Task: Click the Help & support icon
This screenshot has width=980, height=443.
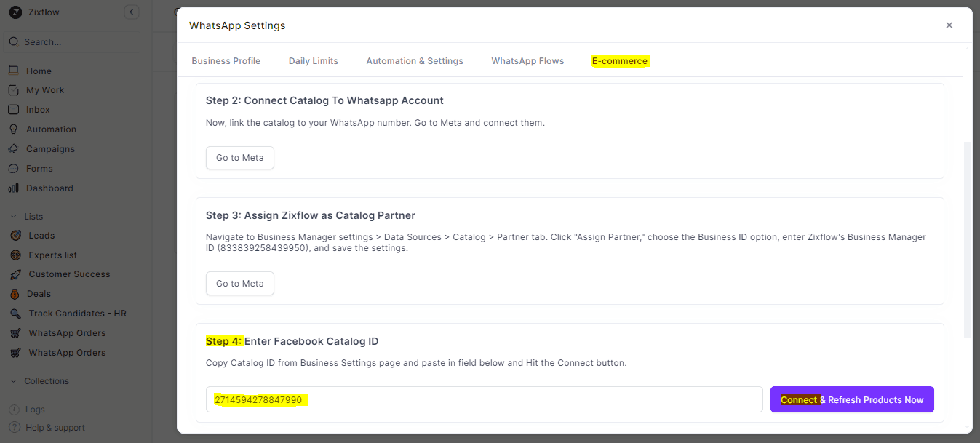Action: [x=14, y=428]
